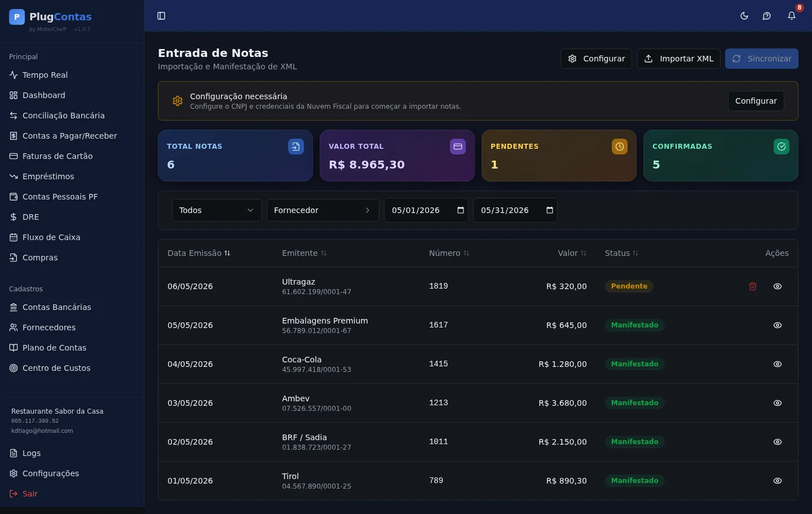Sort by Número column
The image size is (812, 514).
click(449, 253)
